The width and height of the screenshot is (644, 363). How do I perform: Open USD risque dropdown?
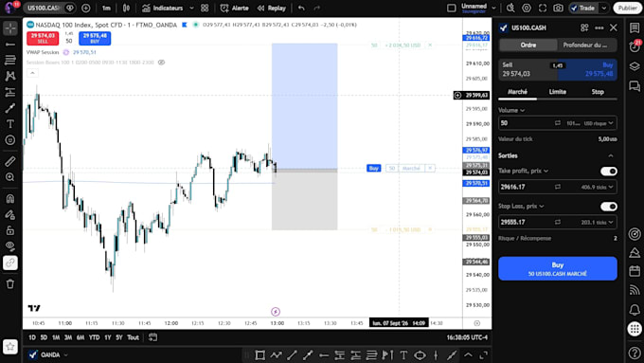click(x=599, y=123)
